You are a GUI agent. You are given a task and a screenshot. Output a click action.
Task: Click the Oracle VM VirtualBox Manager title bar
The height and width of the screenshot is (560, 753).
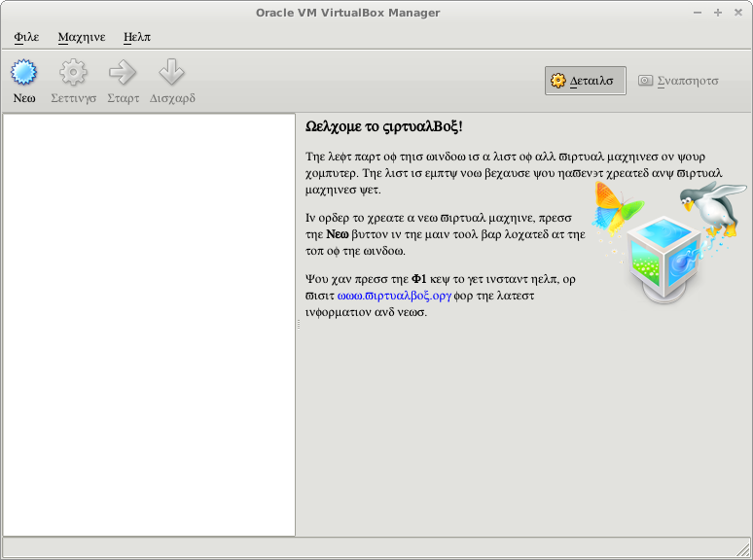(x=347, y=13)
